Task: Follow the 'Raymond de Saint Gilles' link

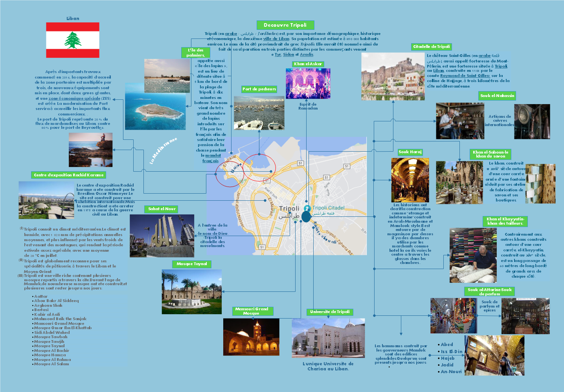Action: pos(465,76)
